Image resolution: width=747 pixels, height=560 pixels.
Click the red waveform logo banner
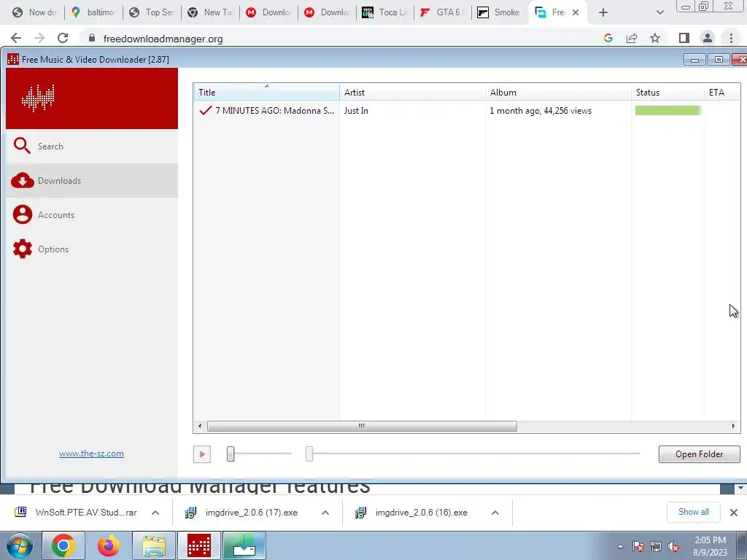92,98
